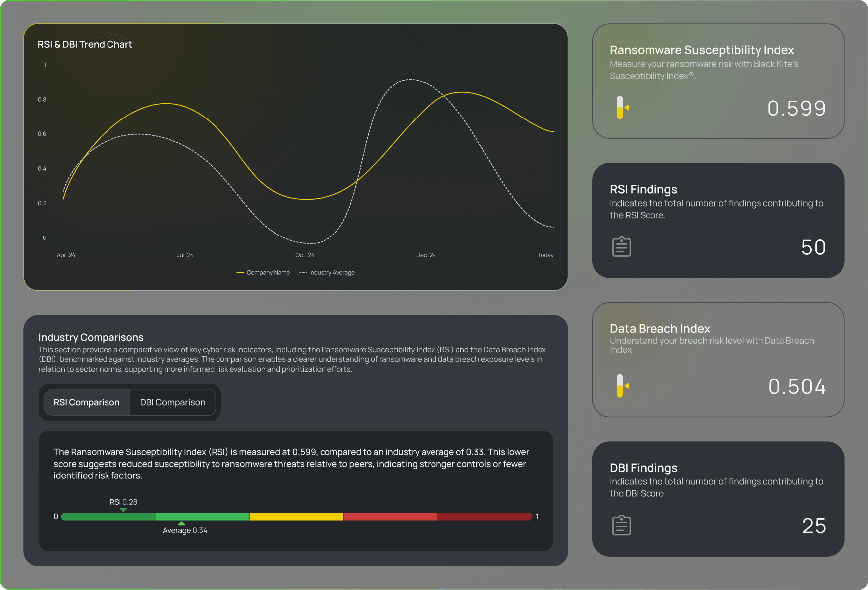Click the clipboard icon in RSI Findings card
868x590 pixels.
pos(621,247)
